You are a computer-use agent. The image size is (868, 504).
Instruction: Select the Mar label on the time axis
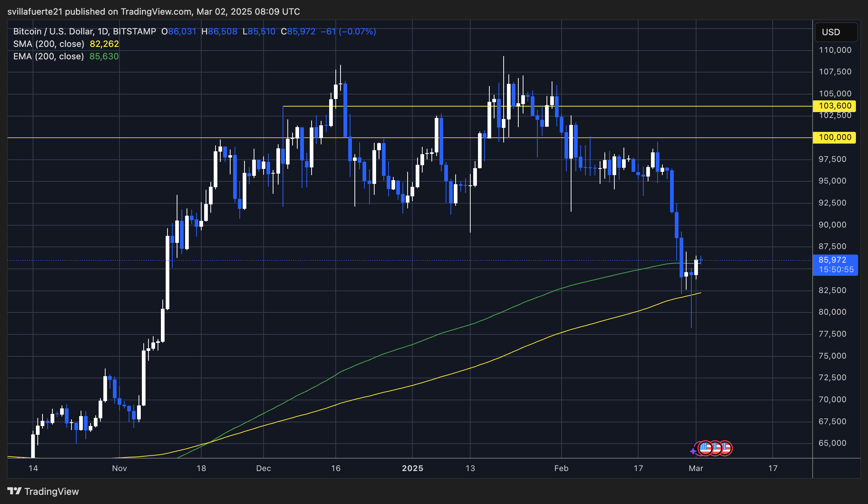[x=696, y=468]
